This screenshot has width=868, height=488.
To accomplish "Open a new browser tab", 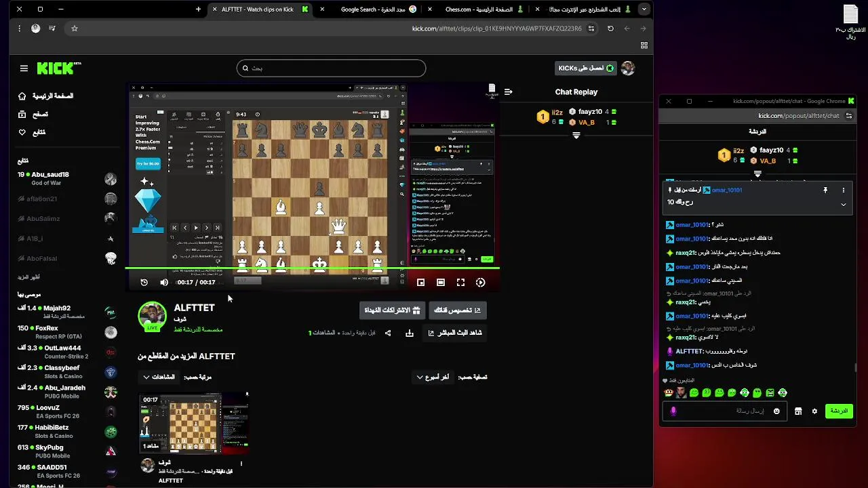I will tap(198, 9).
